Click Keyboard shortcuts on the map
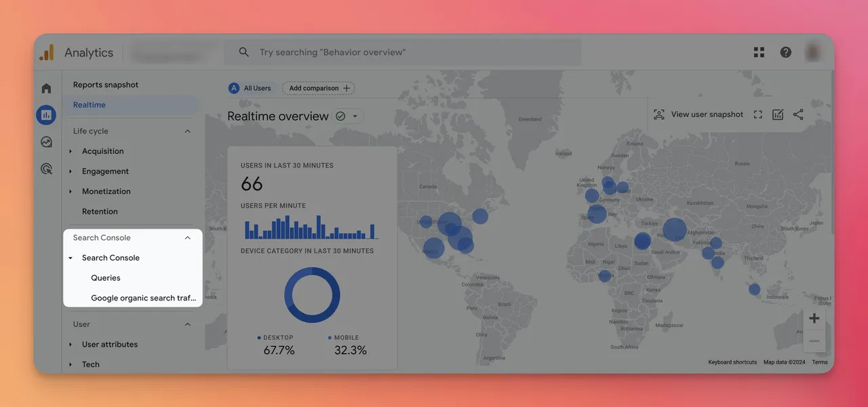The image size is (868, 407). pyautogui.click(x=732, y=362)
